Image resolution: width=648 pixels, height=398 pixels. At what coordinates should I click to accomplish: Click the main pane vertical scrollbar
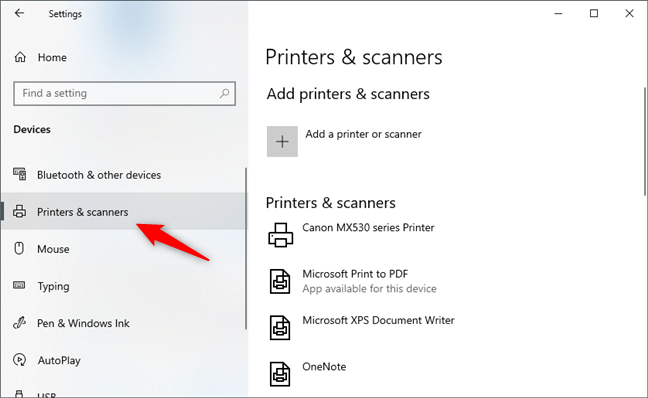click(645, 141)
